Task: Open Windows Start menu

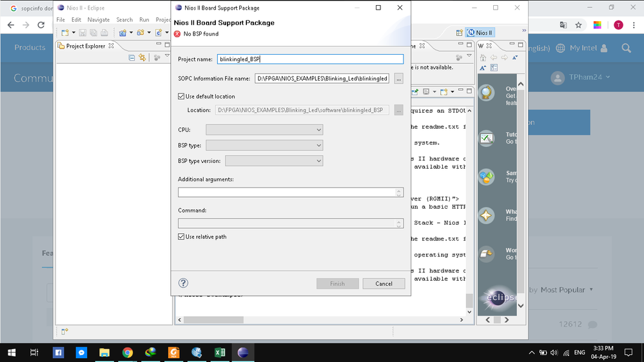Action: 12,352
